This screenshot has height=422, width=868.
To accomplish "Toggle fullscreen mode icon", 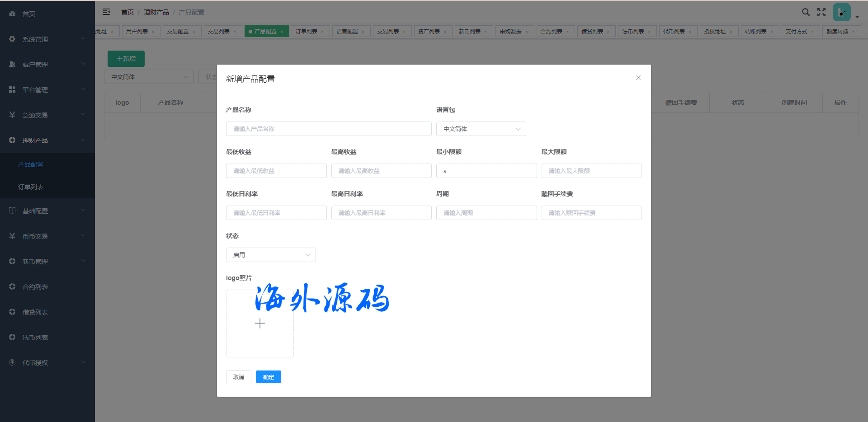I will pos(821,12).
